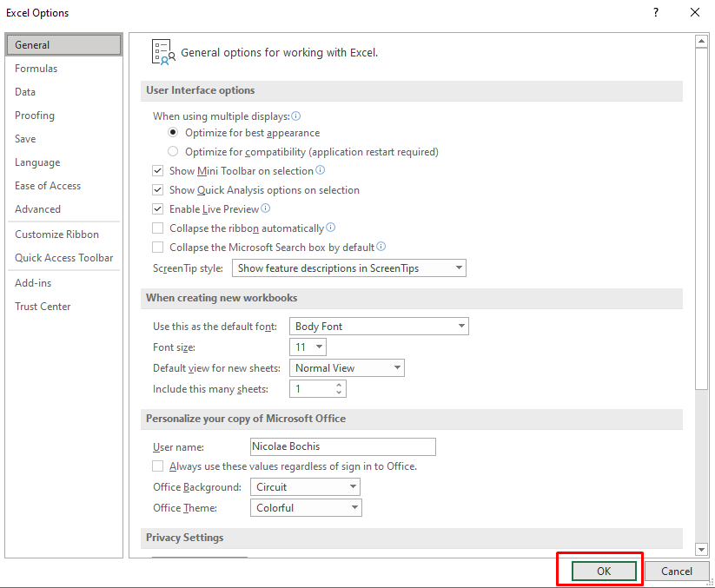This screenshot has height=588, width=715.
Task: Click info icon next to Enable Live Preview
Action: 265,208
